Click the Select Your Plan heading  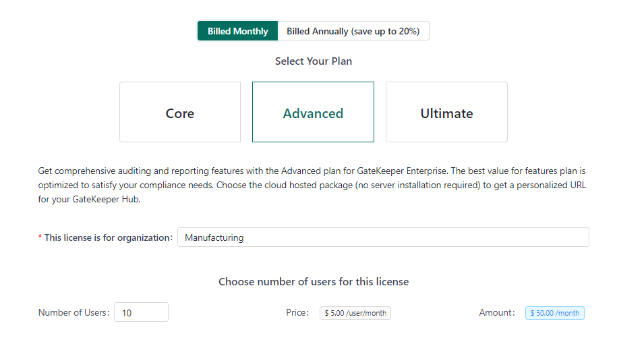314,61
